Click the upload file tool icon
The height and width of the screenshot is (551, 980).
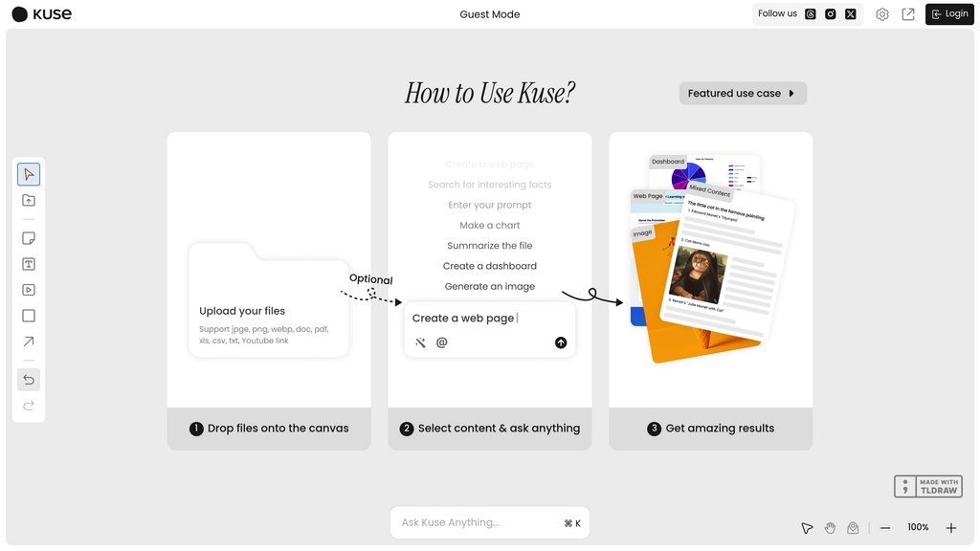(x=29, y=200)
